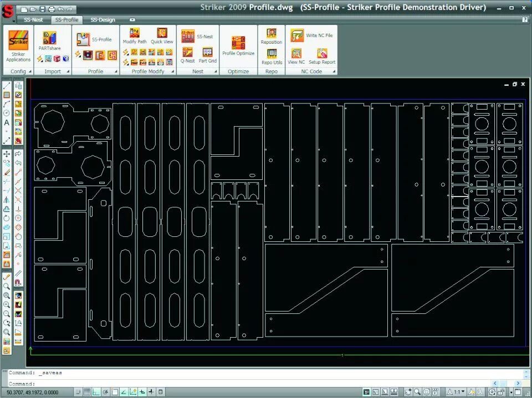Open the application menu arrow under S logo
Viewport: 532px width, 398px height.
pos(14,22)
